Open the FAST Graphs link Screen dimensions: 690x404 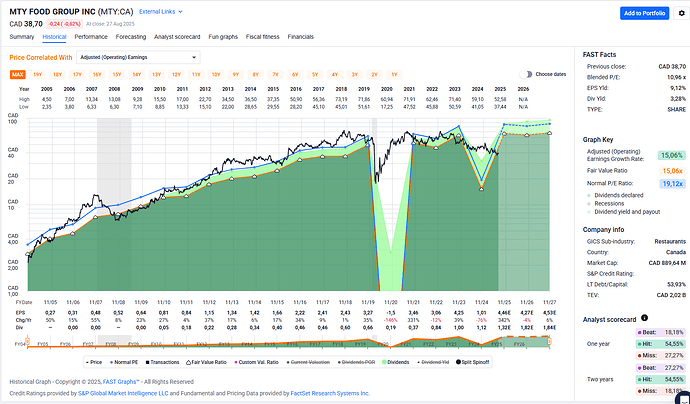click(121, 382)
